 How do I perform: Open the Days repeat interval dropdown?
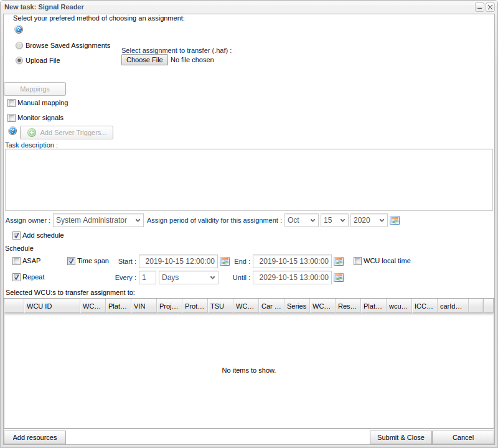coord(188,278)
